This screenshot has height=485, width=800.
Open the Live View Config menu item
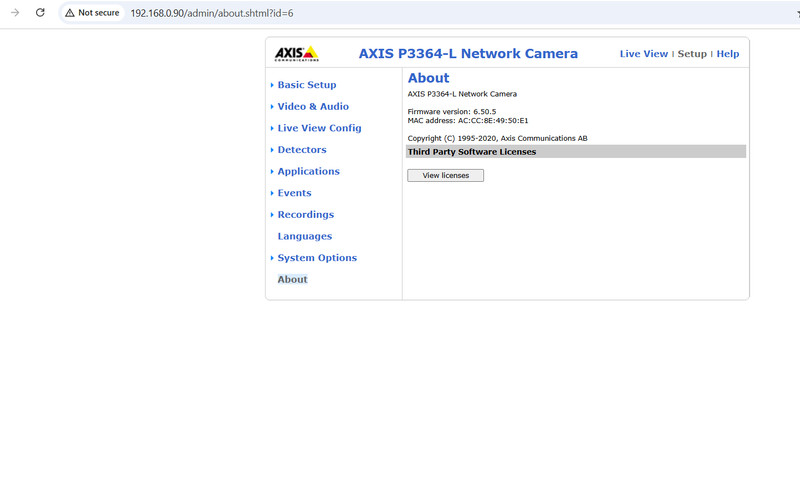319,128
